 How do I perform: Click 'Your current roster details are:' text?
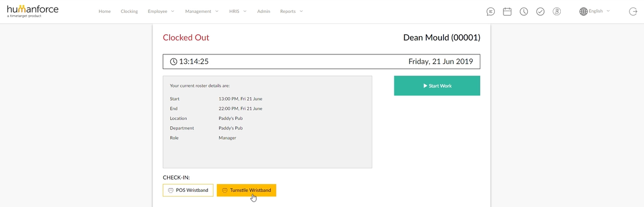[x=199, y=86]
